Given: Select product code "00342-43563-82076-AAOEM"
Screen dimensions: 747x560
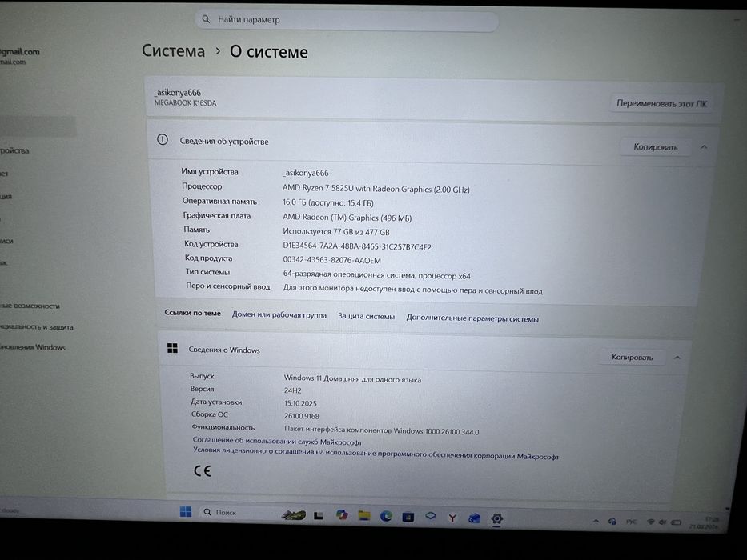Looking at the screenshot, I should pos(331,260).
